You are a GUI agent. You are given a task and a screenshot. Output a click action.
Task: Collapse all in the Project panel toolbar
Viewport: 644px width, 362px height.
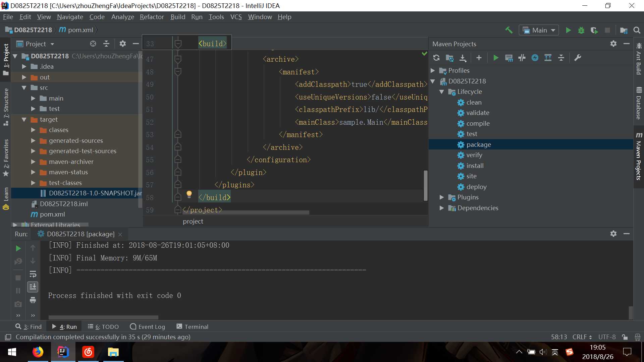tap(106, 44)
